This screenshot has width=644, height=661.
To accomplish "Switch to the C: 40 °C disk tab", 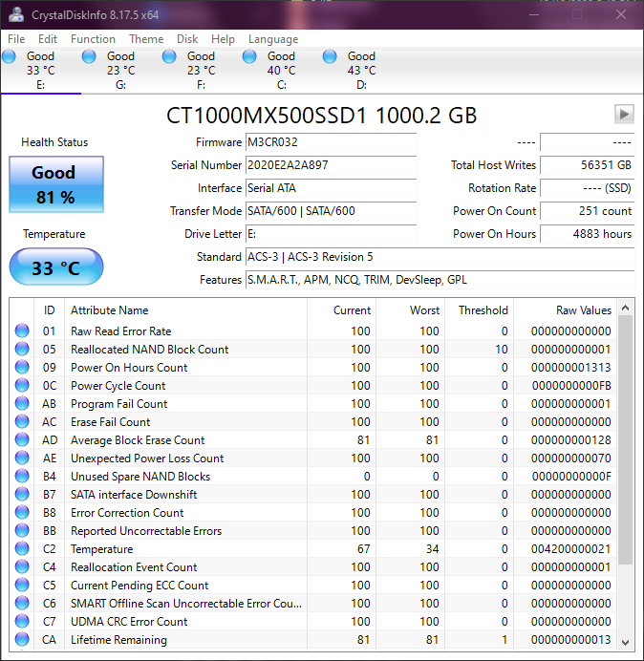I will tap(281, 70).
